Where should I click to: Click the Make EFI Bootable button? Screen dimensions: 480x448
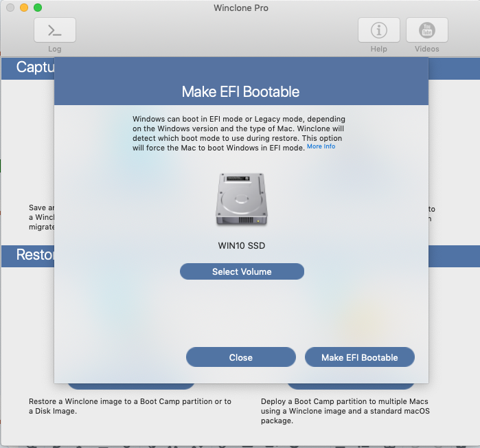tap(360, 357)
